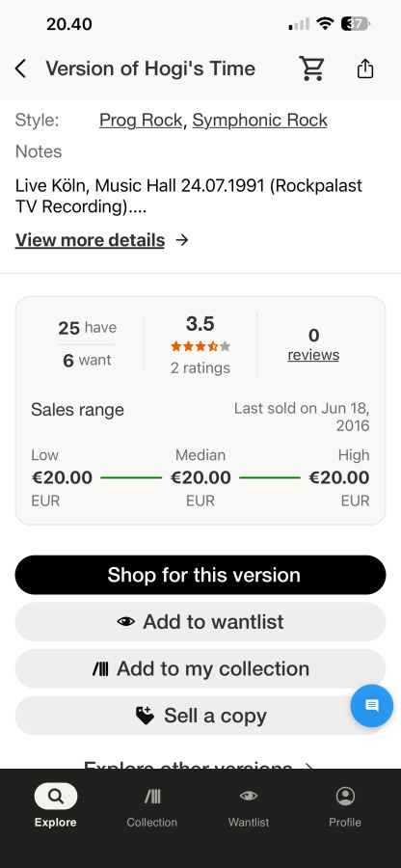Tap the Shop for this version button
Image resolution: width=401 pixels, height=868 pixels.
[x=200, y=575]
